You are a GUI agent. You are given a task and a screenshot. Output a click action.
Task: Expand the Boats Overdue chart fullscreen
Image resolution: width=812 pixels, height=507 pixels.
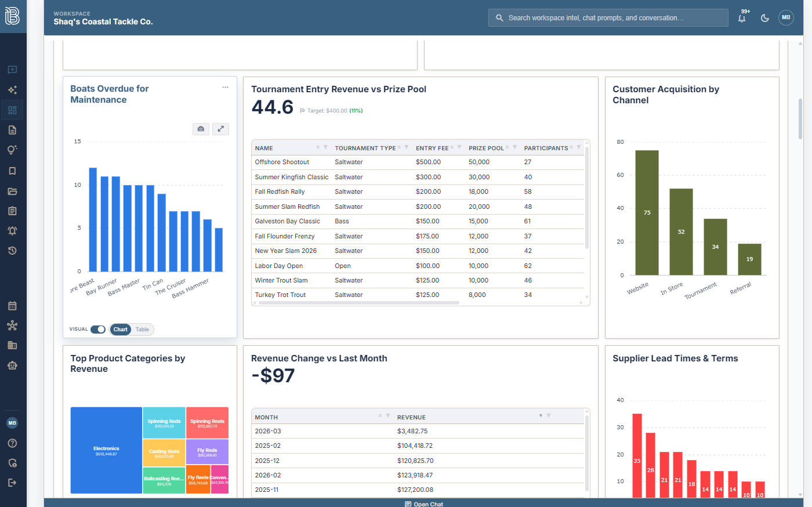pyautogui.click(x=221, y=129)
